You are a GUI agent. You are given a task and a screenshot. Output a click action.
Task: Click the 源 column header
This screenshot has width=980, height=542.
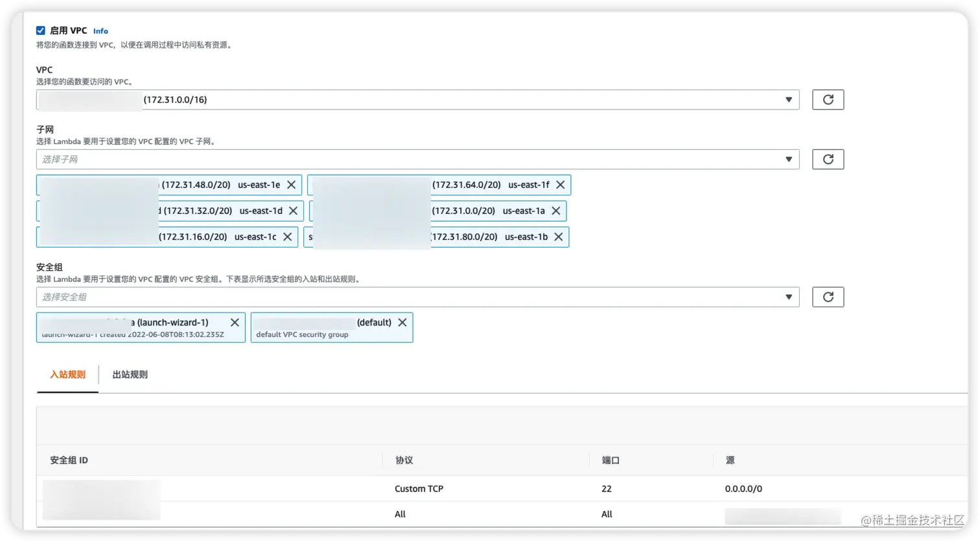coord(730,460)
